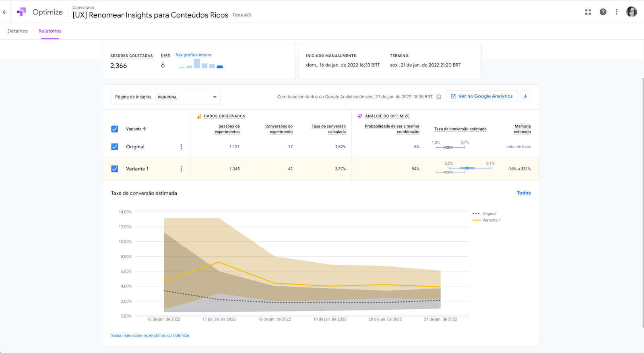Click the back arrow icon
The height and width of the screenshot is (353, 644).
(5, 12)
